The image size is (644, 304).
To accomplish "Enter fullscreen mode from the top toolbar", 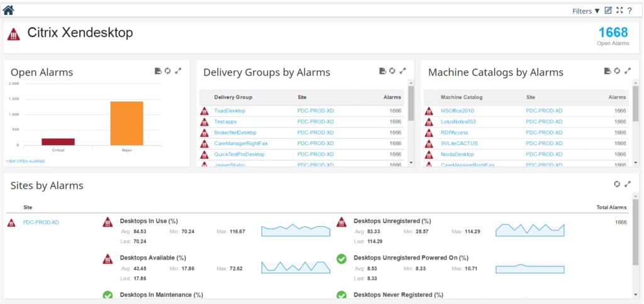I will coord(619,10).
